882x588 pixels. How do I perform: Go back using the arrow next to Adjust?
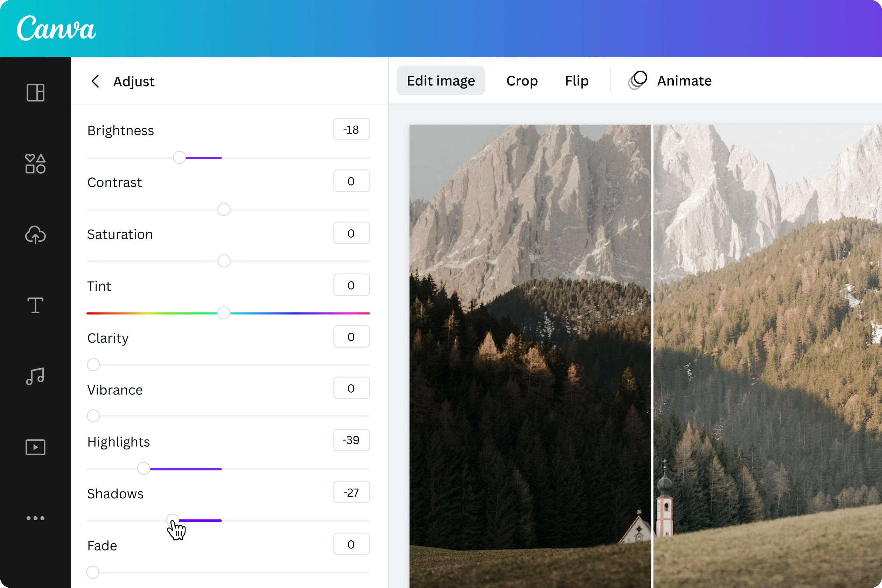95,81
